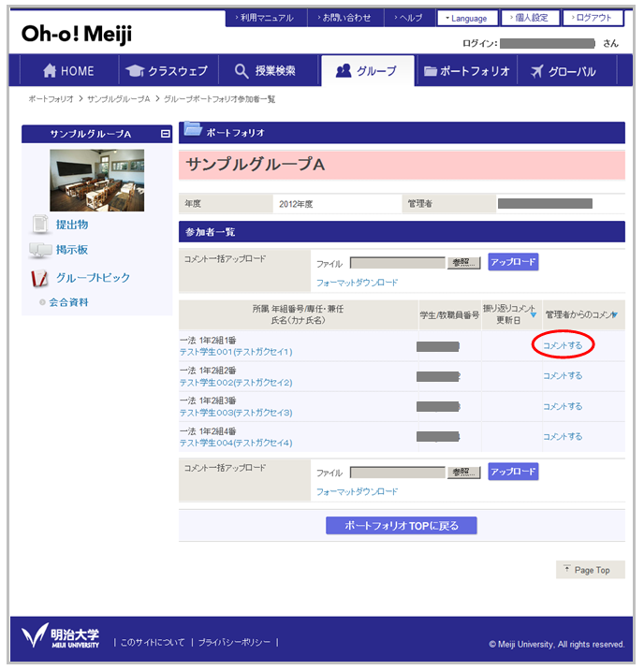Click the グローバル airplane icon
Screen dimensions: 644x670
click(536, 71)
